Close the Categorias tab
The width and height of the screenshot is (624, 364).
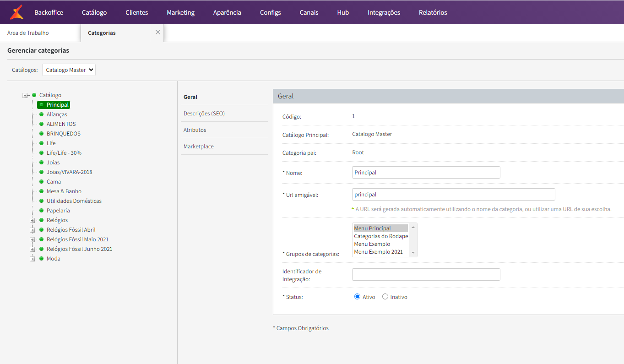coord(158,32)
